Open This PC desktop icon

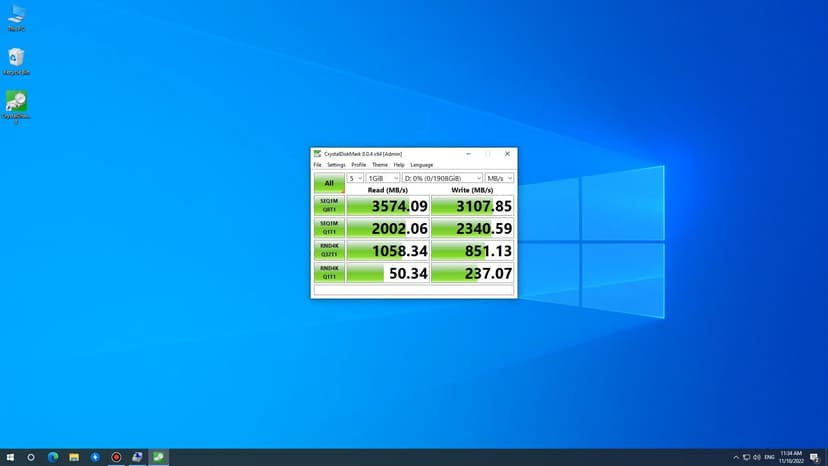pos(16,17)
